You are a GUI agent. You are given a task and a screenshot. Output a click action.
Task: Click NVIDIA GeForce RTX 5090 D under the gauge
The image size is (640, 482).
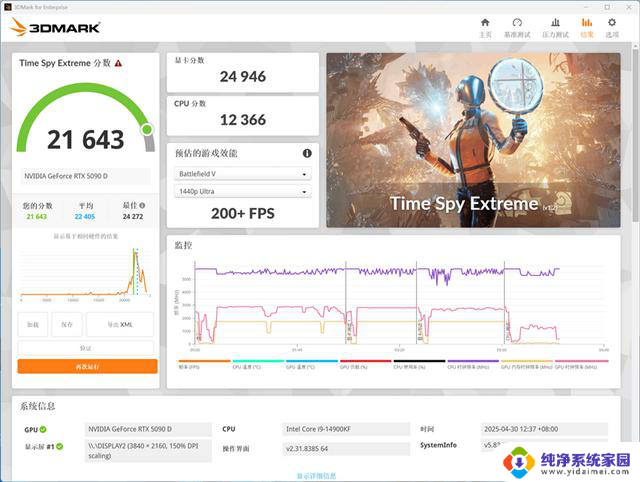tap(86, 176)
